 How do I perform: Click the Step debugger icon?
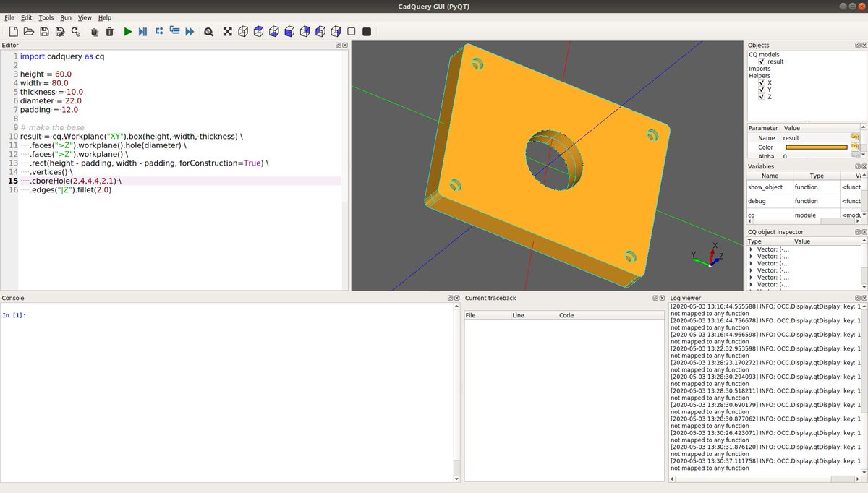158,31
